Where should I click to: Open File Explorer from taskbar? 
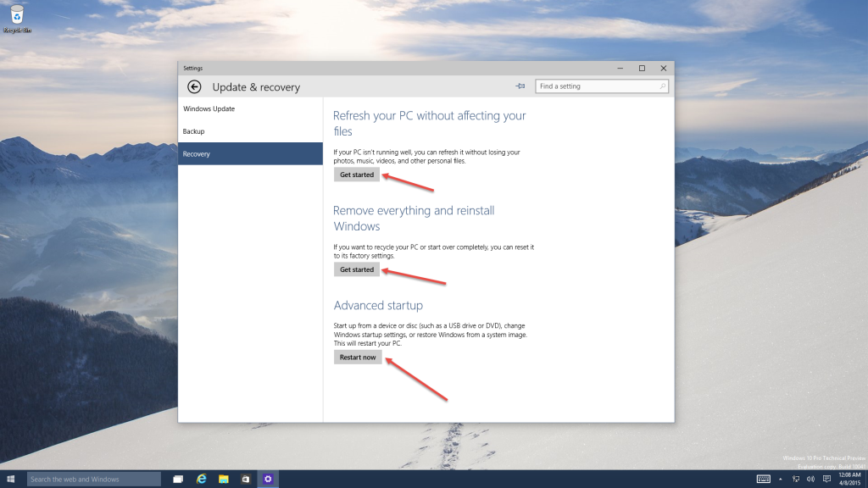[x=224, y=480]
